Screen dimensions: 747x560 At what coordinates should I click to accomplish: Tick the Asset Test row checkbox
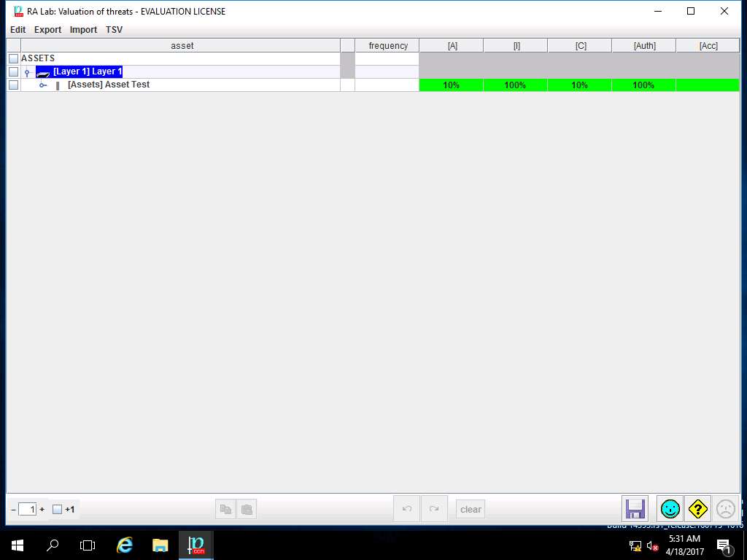click(x=13, y=85)
